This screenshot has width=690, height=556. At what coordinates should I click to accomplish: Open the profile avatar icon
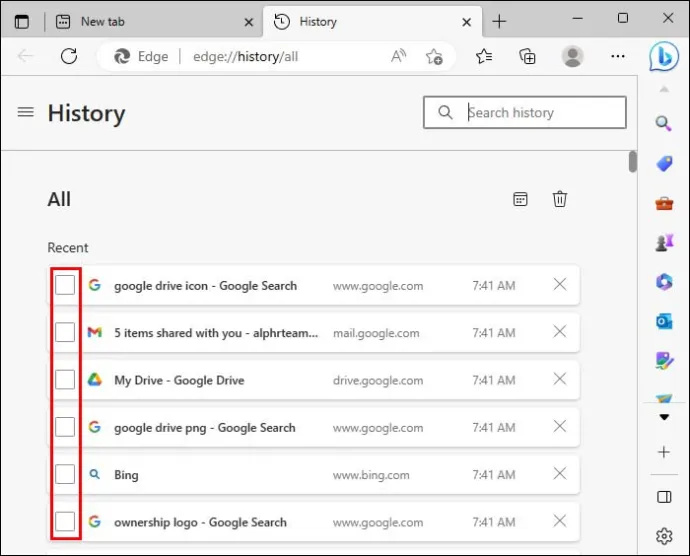point(573,56)
